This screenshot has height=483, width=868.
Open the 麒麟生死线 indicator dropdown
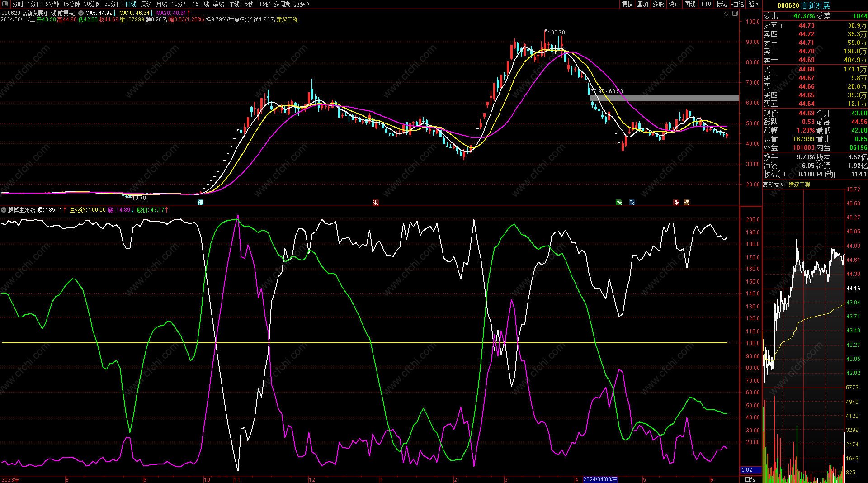pyautogui.click(x=4, y=210)
